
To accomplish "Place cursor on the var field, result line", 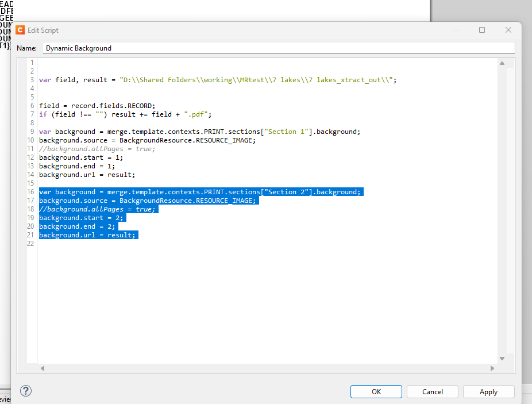I will tap(217, 80).
